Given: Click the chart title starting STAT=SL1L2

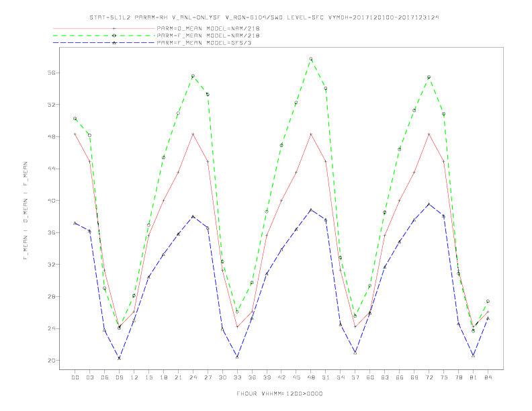Looking at the screenshot, I should 264,17.
